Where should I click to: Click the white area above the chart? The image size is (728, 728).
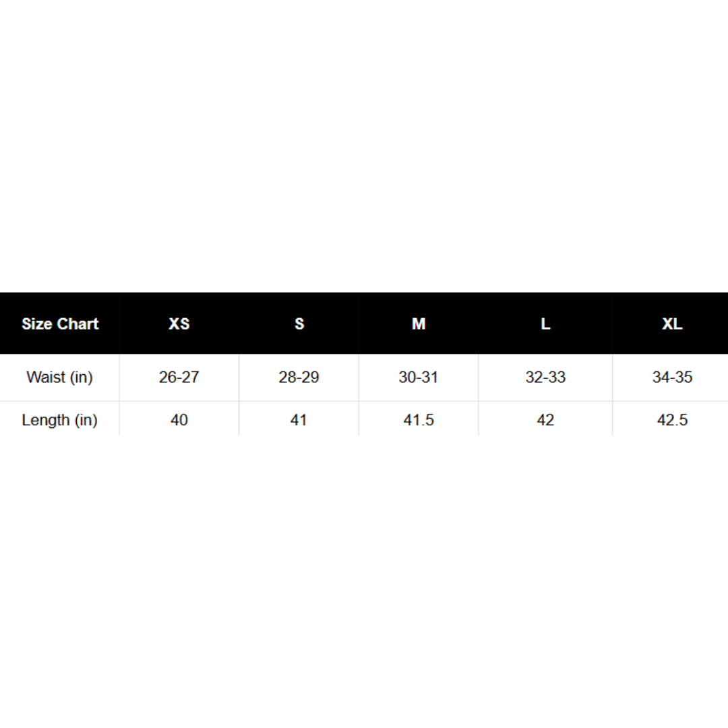(x=364, y=135)
